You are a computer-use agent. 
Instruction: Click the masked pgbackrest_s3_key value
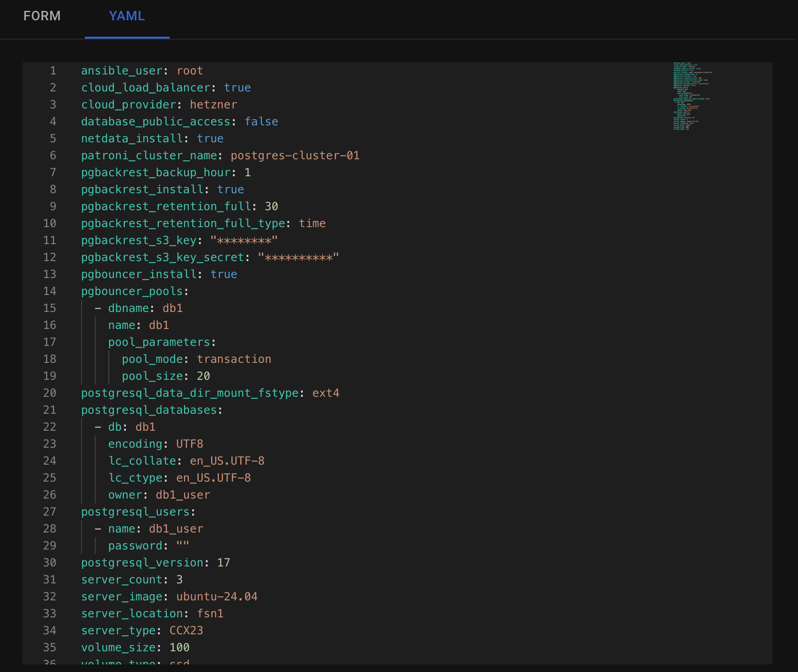click(x=244, y=241)
